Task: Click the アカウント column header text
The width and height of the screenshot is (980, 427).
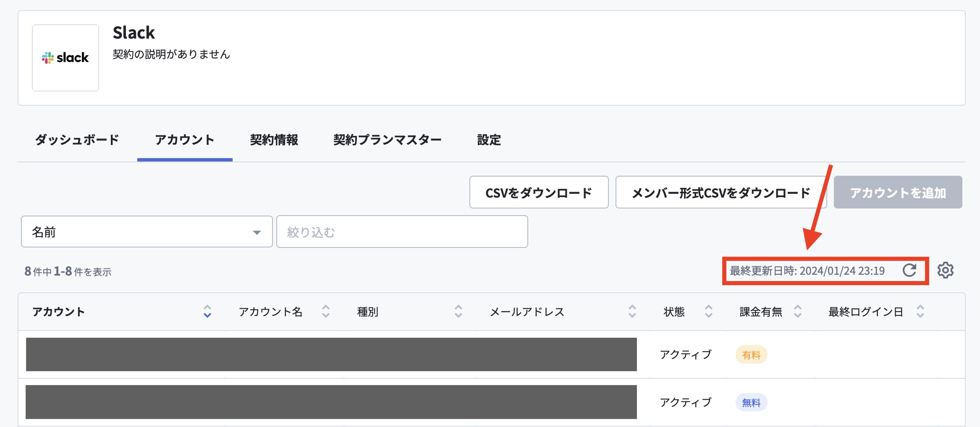Action: pyautogui.click(x=59, y=312)
